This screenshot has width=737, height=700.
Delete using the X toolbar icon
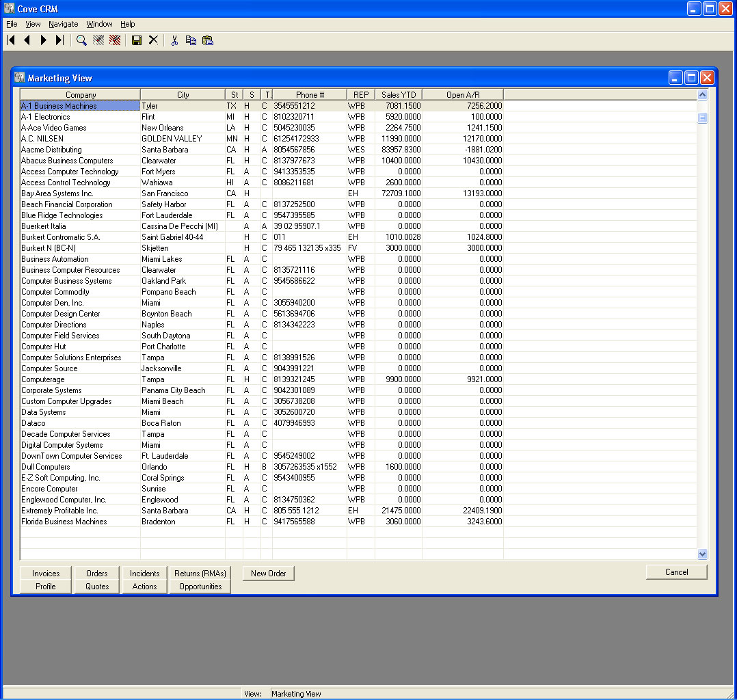click(x=153, y=40)
